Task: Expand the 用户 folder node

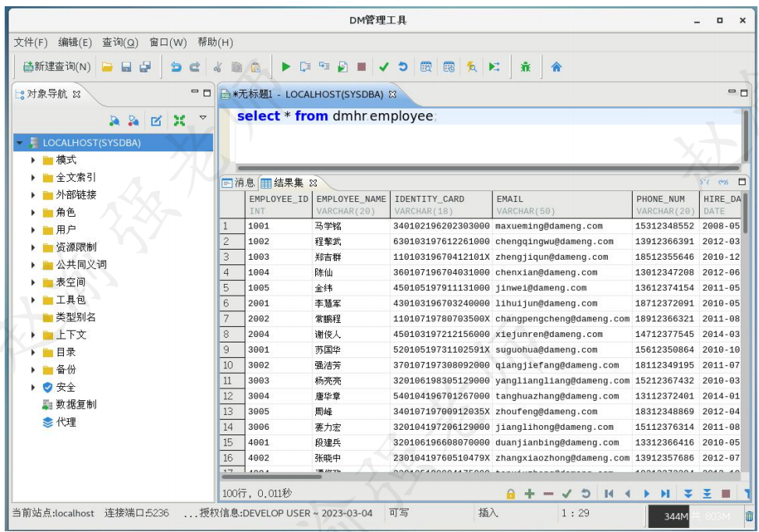Action: [x=33, y=230]
